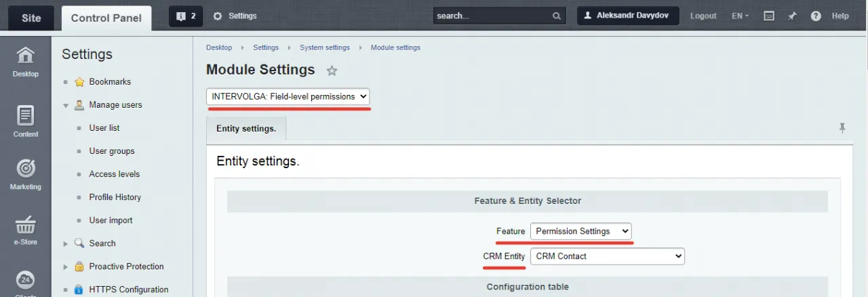Open the System settings breadcrumb link

pos(325,47)
